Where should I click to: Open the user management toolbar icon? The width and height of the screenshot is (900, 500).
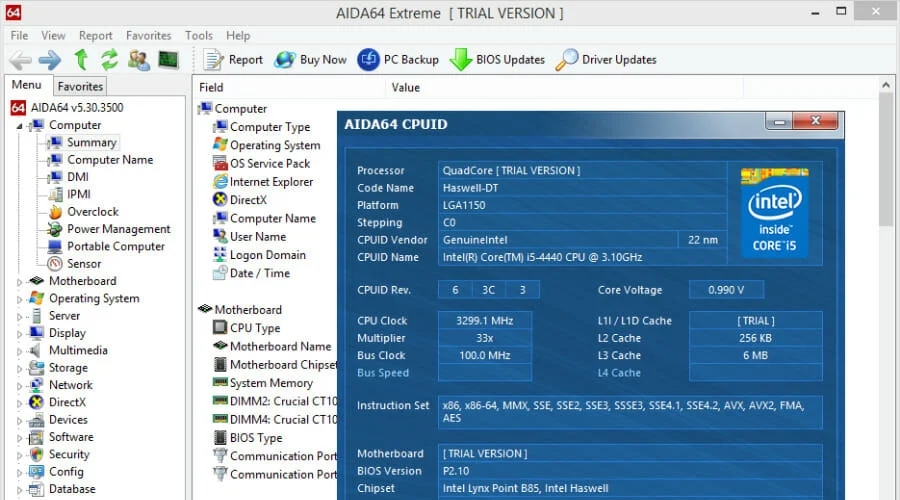coord(139,60)
